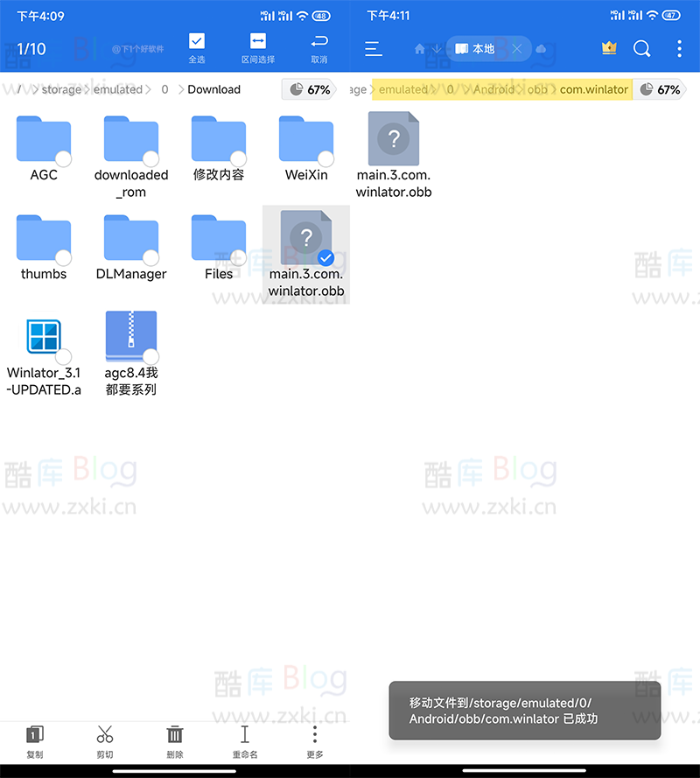This screenshot has height=778, width=700.
Task: Open the 更多 more options menu
Action: pos(314,742)
